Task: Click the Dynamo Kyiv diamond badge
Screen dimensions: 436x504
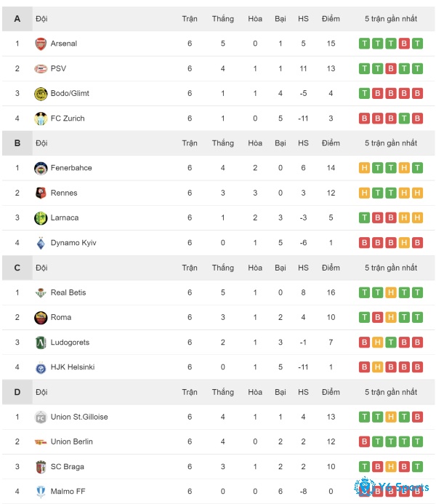Action: 41,243
